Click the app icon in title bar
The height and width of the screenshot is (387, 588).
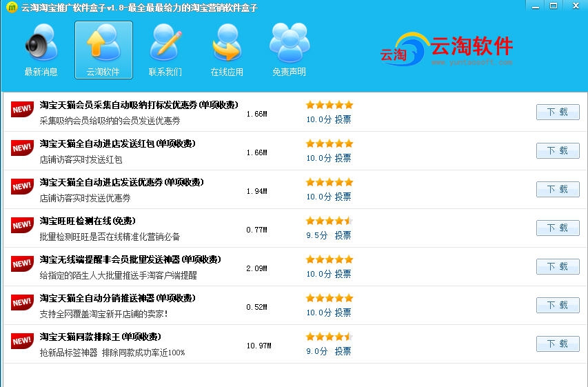pyautogui.click(x=12, y=7)
